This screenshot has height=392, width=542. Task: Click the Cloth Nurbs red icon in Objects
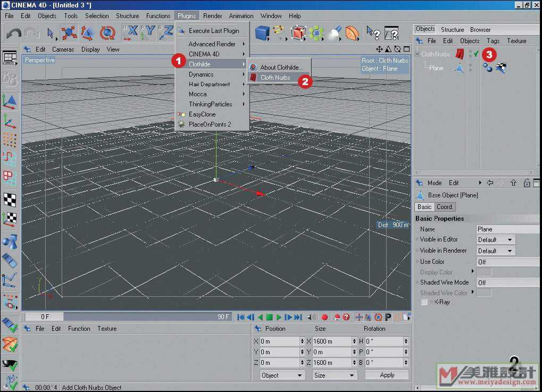[x=460, y=54]
